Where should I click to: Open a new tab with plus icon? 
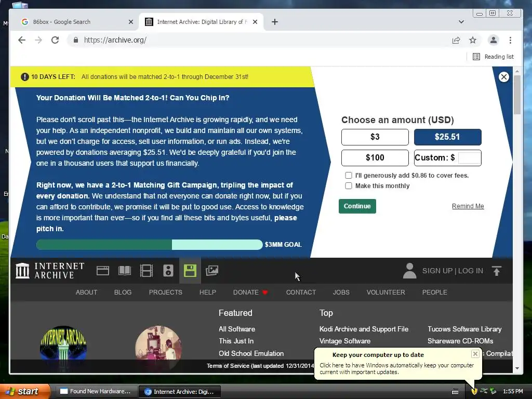tap(275, 22)
